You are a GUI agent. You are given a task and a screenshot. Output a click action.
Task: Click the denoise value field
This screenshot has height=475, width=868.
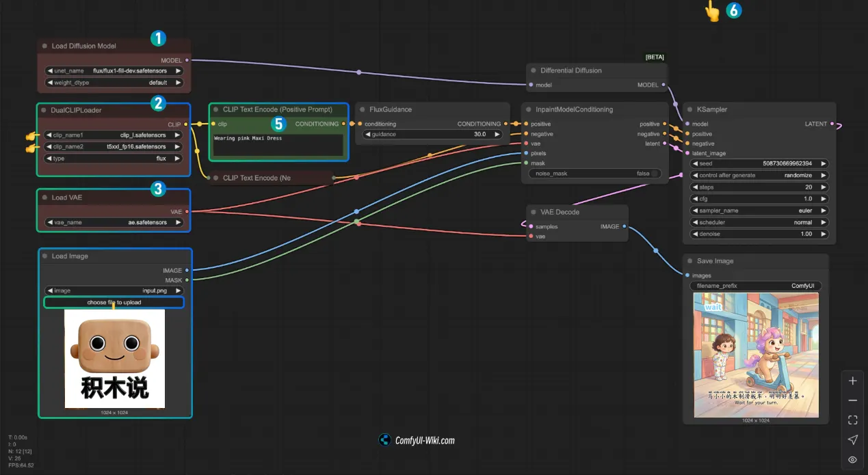tap(759, 234)
